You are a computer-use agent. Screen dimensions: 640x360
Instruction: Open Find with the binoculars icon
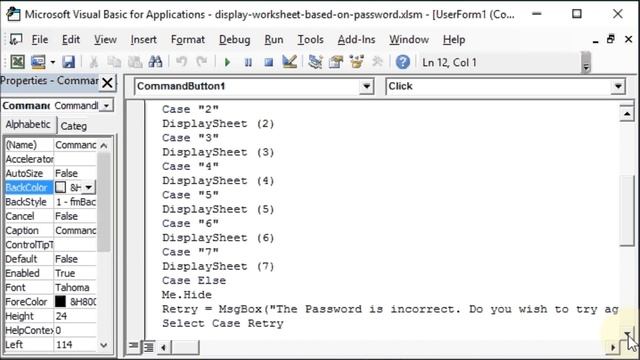click(156, 62)
